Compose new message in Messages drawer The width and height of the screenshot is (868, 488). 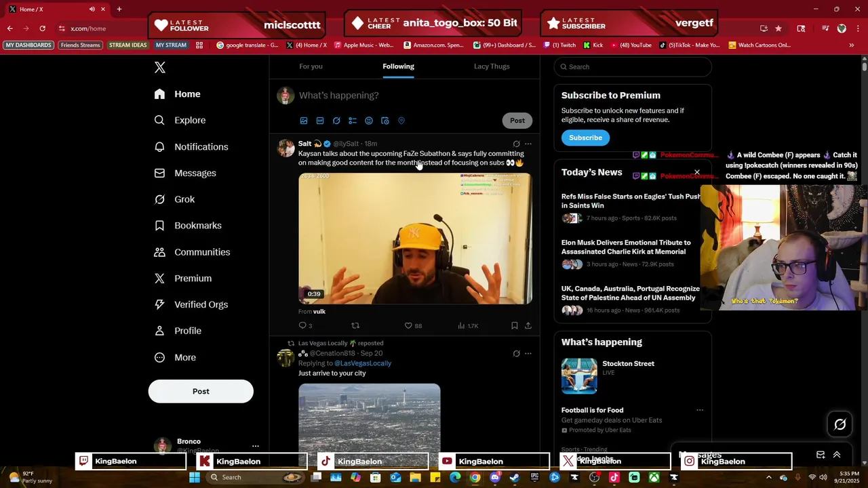tap(821, 455)
